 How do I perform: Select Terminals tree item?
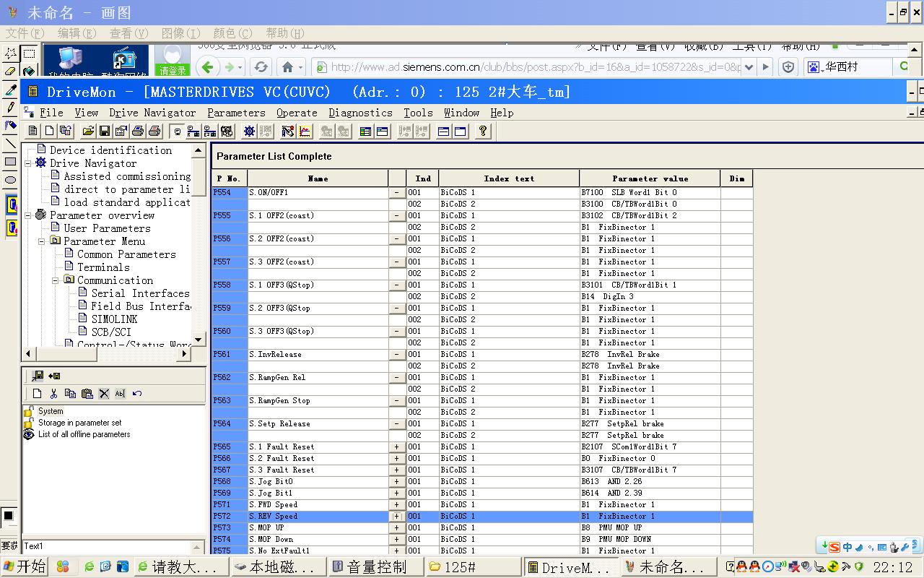[x=103, y=267]
